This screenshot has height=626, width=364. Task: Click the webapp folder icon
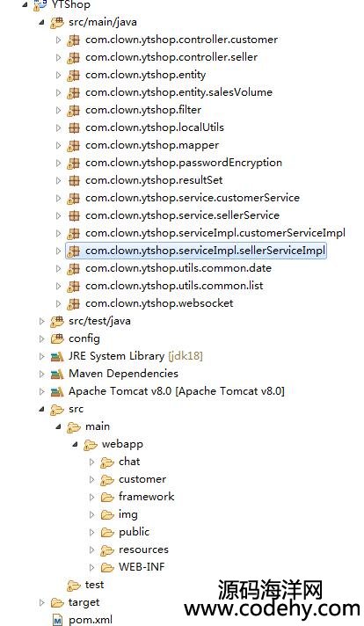91,444
